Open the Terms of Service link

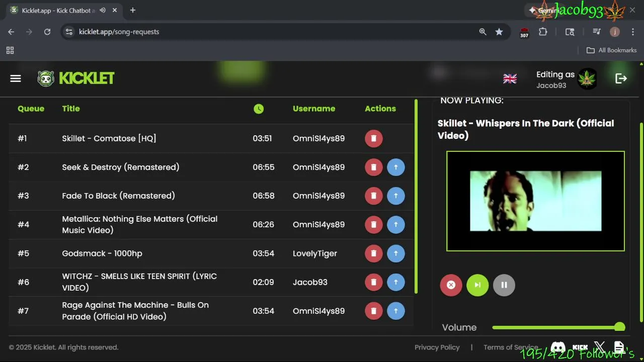(511, 347)
